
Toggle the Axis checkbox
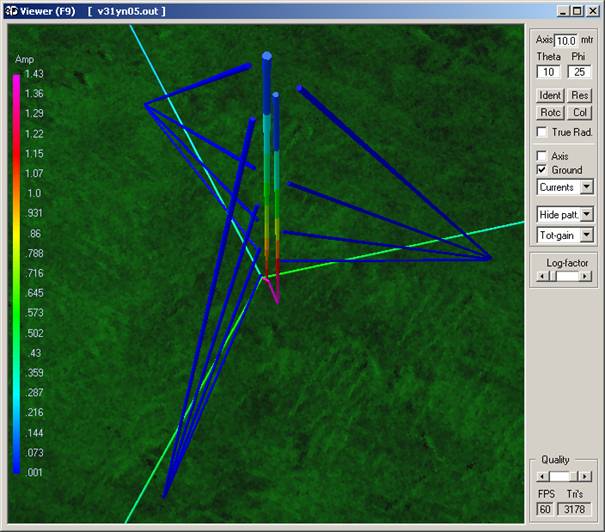542,156
